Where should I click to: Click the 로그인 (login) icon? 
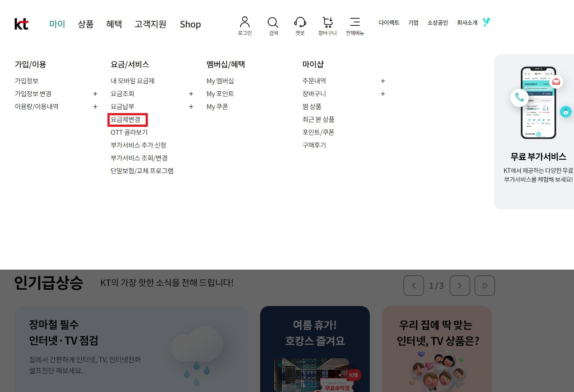coord(245,22)
